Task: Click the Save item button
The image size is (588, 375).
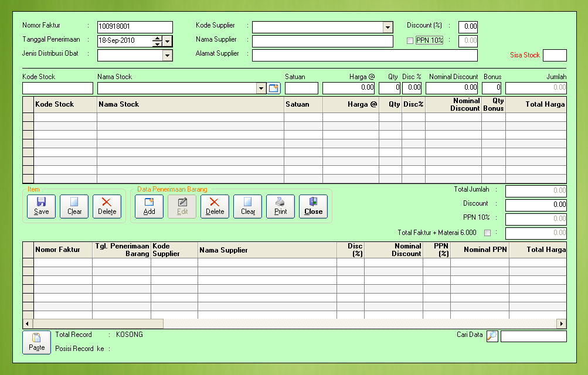Action: click(x=42, y=206)
